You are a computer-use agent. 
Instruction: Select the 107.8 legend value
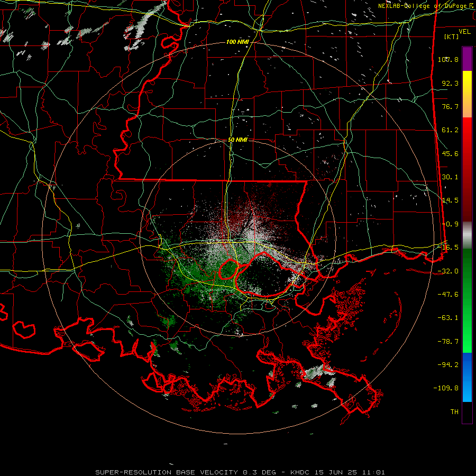click(x=448, y=59)
